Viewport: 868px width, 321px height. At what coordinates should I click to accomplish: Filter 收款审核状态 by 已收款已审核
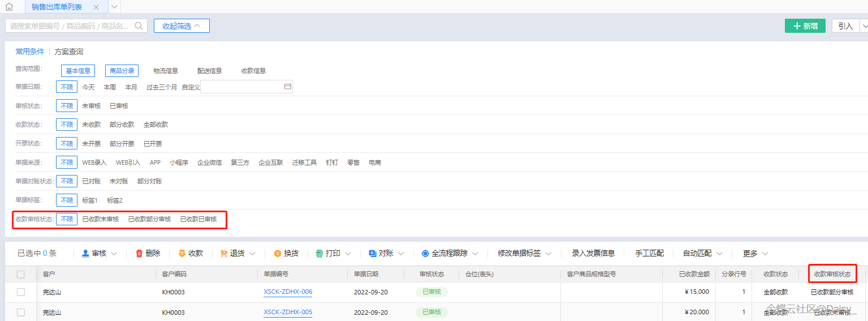pos(198,219)
